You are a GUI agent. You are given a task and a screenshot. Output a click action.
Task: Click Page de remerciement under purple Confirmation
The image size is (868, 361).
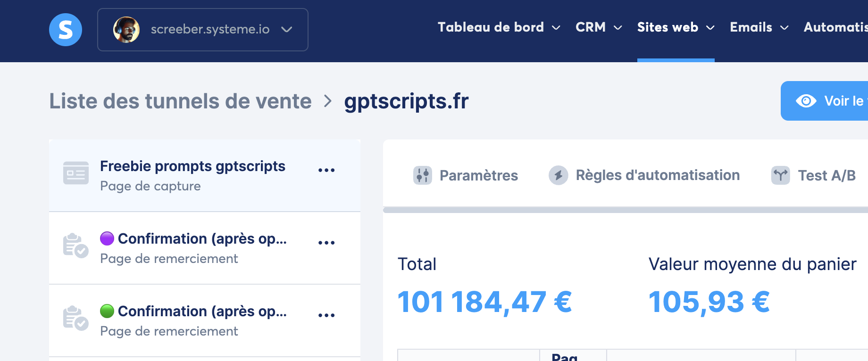169,259
